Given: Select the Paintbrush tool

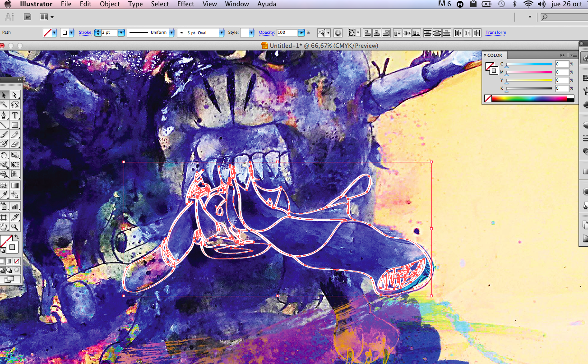Looking at the screenshot, I should click(x=4, y=134).
